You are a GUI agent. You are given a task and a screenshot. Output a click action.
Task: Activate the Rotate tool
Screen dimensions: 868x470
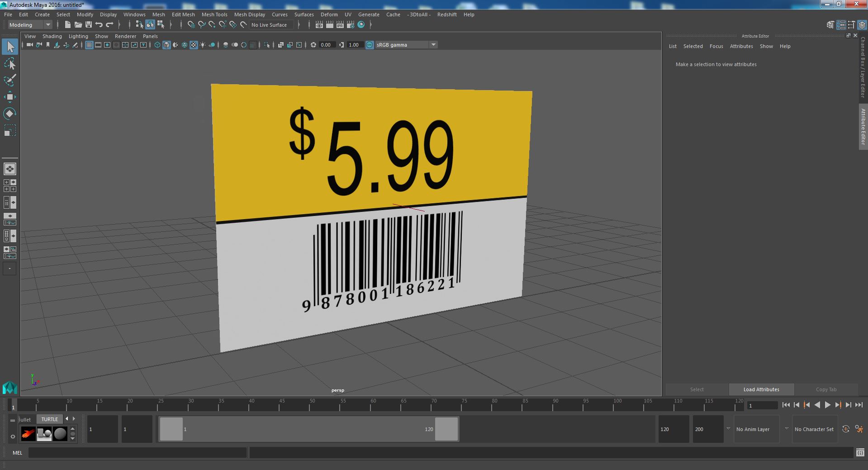click(10, 114)
